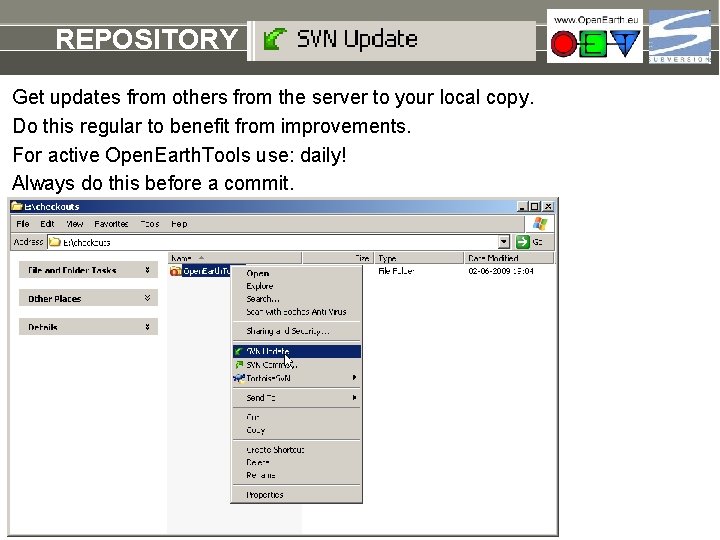Choose Search... from the context menu

(297, 299)
